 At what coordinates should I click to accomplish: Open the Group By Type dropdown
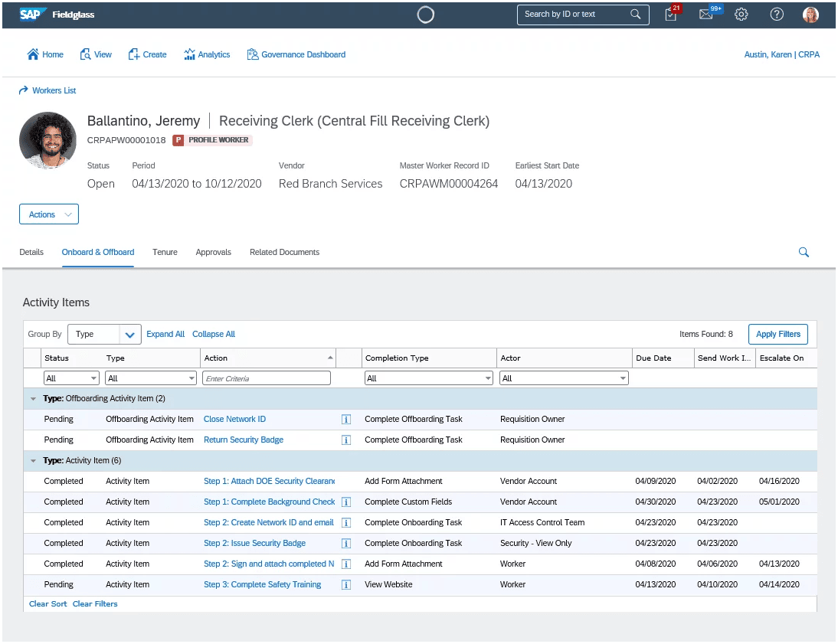point(104,335)
